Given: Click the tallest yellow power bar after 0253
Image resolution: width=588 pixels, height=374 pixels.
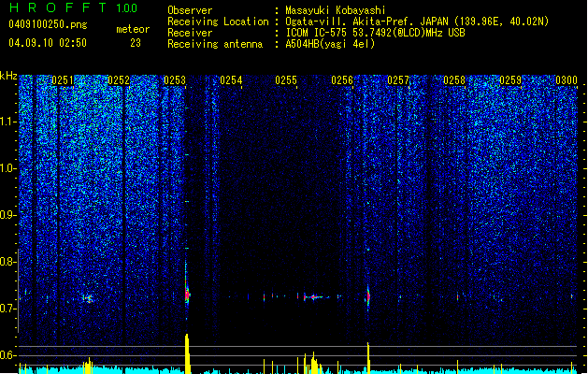Looking at the screenshot, I should [187, 353].
